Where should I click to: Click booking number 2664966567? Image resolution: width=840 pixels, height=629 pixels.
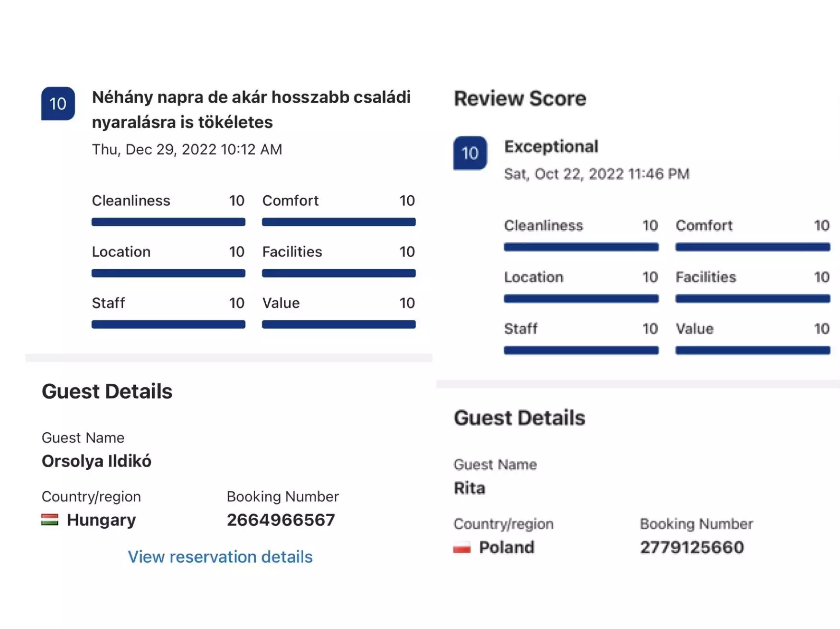(281, 520)
